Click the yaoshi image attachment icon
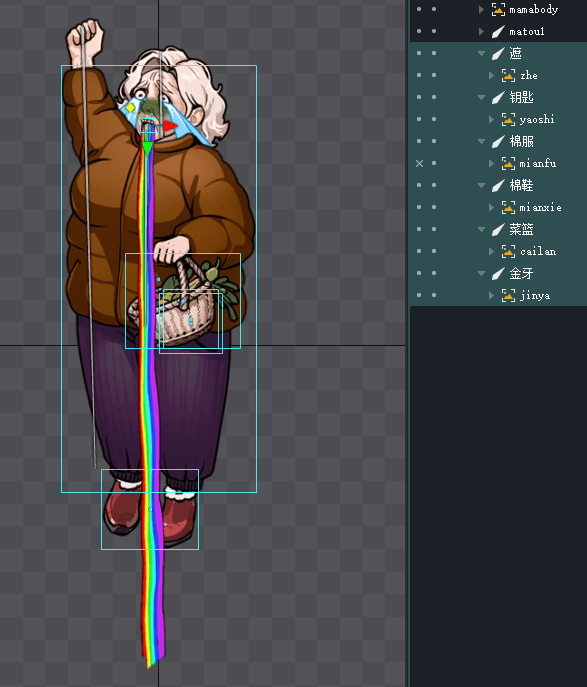Screen dimensions: 587x687 [508, 119]
